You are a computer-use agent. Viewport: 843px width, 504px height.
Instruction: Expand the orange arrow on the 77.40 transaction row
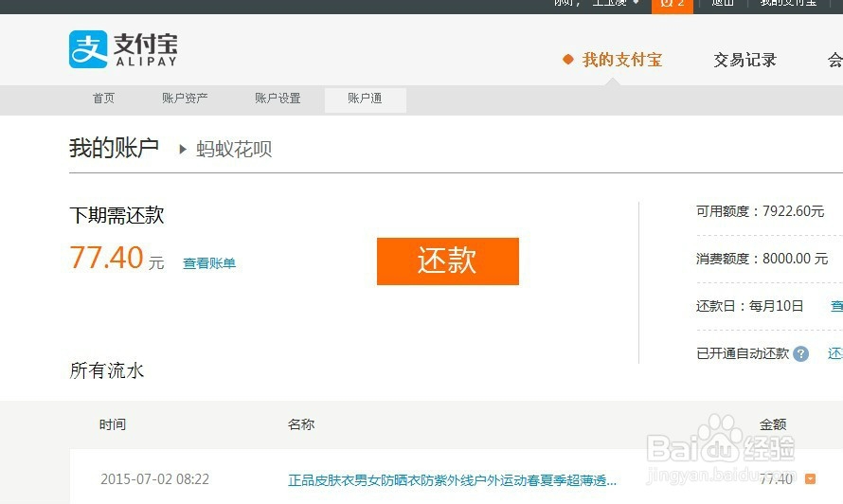(x=810, y=478)
